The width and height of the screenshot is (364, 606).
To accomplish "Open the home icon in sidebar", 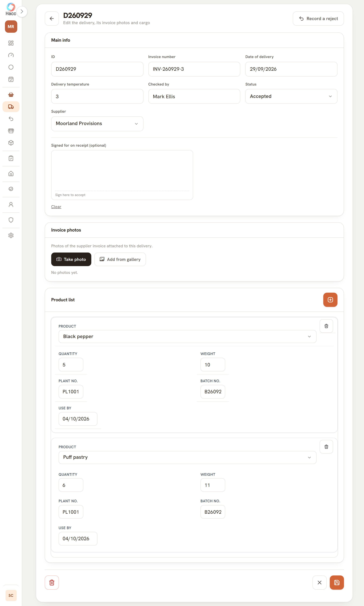I will tap(11, 174).
